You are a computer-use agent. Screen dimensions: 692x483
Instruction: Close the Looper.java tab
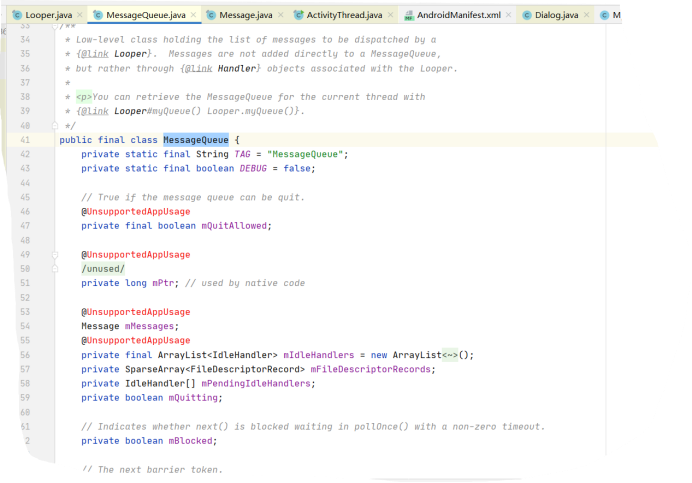pos(79,15)
